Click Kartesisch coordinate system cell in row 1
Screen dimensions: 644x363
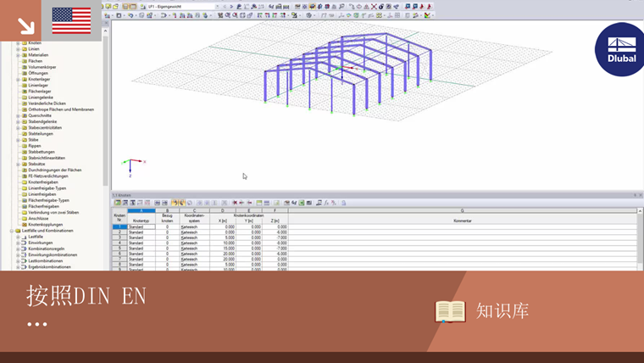(194, 226)
